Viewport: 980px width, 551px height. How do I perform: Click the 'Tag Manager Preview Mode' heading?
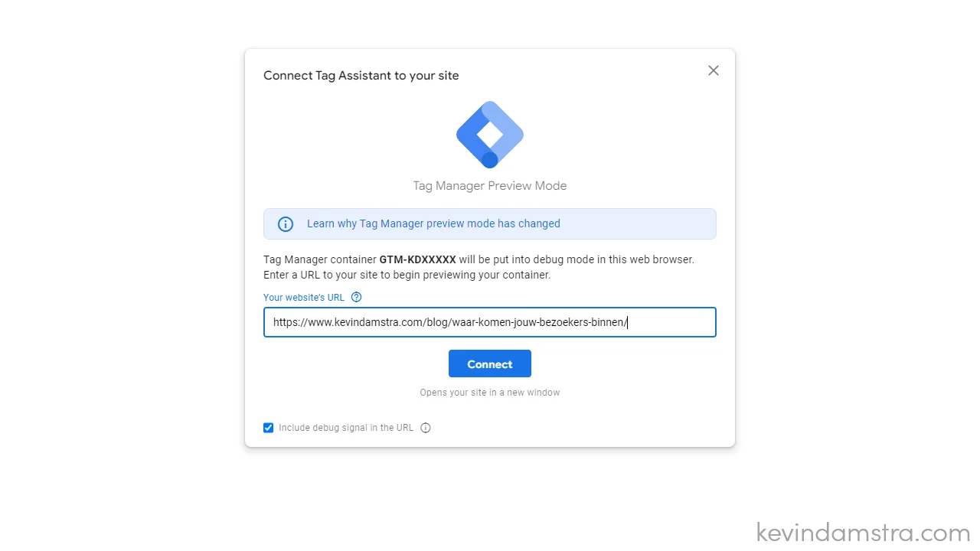490,186
